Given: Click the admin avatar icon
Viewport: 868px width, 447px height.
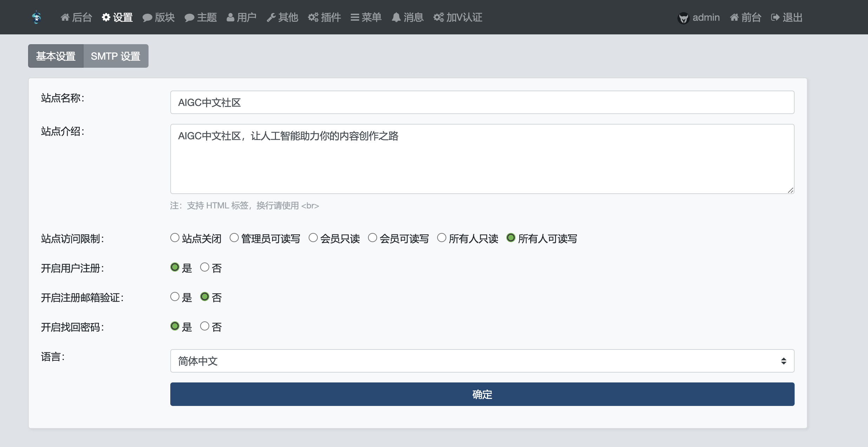Looking at the screenshot, I should 683,18.
